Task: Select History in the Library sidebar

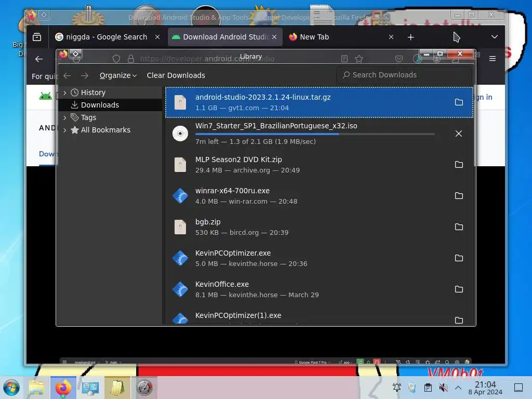Action: click(x=110, y=92)
